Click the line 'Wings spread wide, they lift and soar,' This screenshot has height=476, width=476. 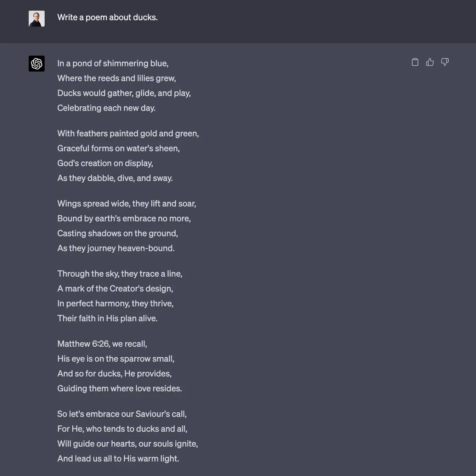tap(126, 204)
